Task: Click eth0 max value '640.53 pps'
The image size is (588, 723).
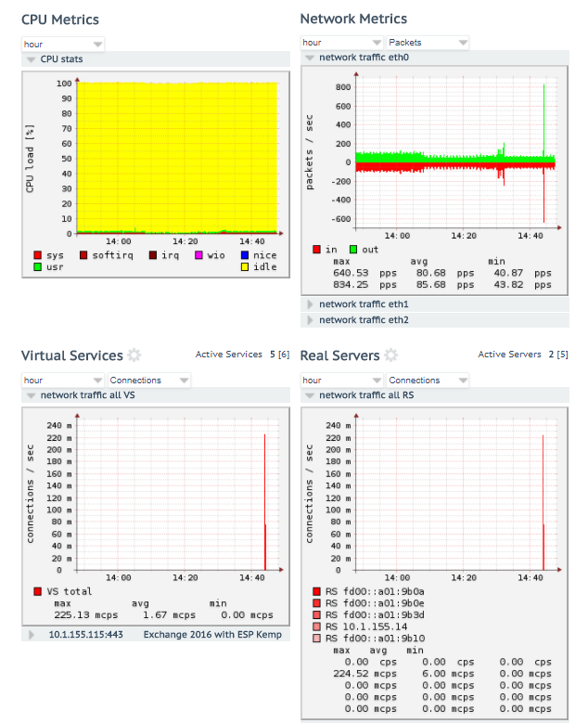Action: pyautogui.click(x=365, y=273)
